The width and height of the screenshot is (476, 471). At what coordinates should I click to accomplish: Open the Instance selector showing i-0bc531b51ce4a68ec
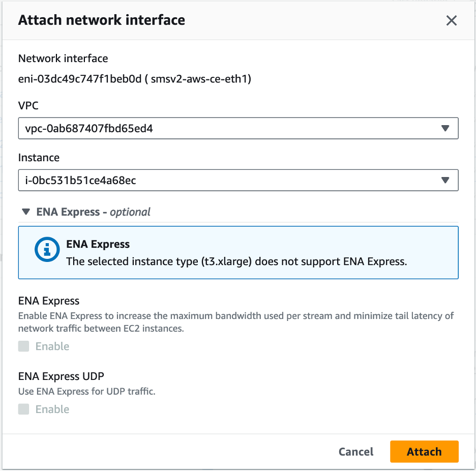point(238,180)
